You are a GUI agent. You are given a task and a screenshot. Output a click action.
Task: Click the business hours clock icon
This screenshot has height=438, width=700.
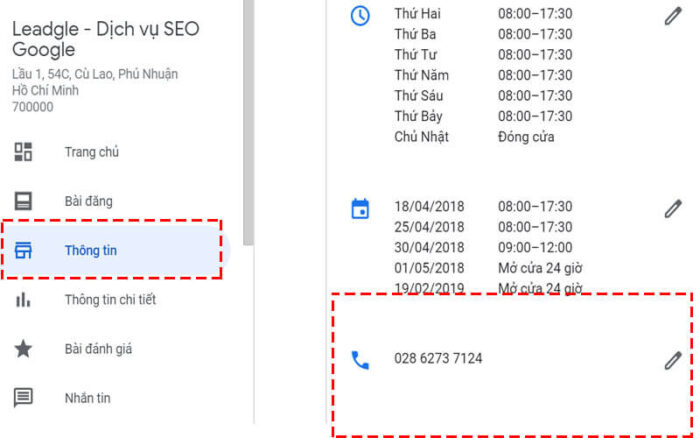[x=360, y=16]
